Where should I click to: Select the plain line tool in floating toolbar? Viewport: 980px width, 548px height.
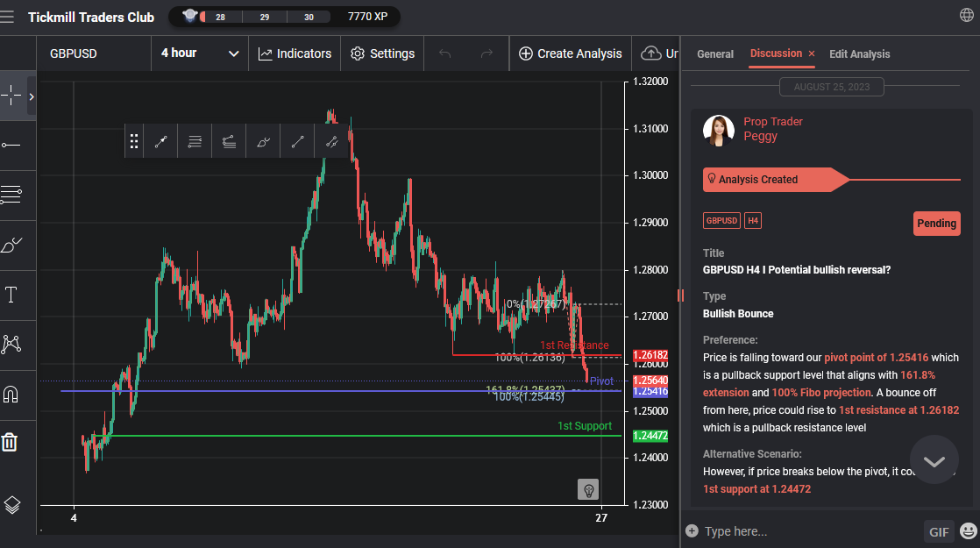tap(297, 141)
